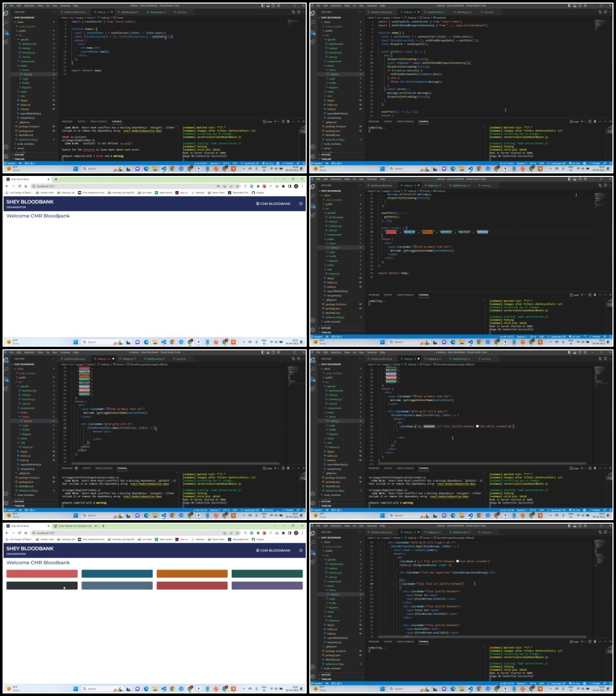Open home page icon in upper browser window
Image resolution: width=616 pixels, height=696 pixels.
click(26, 186)
